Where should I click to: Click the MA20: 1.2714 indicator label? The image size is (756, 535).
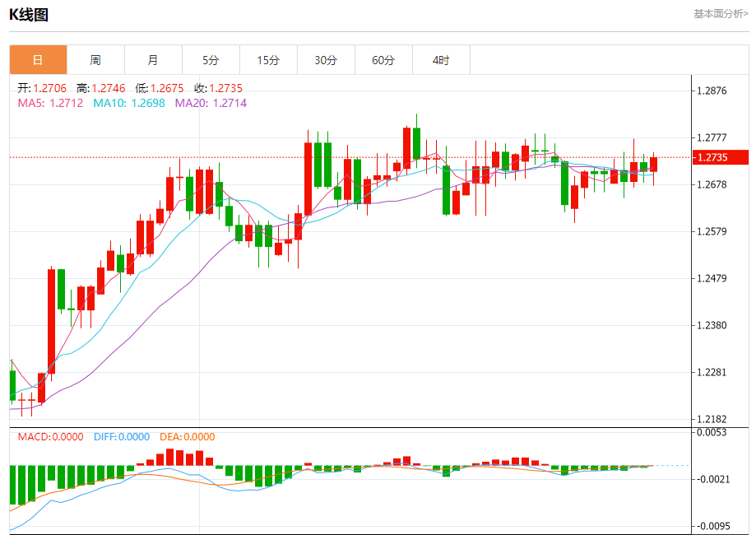point(211,103)
